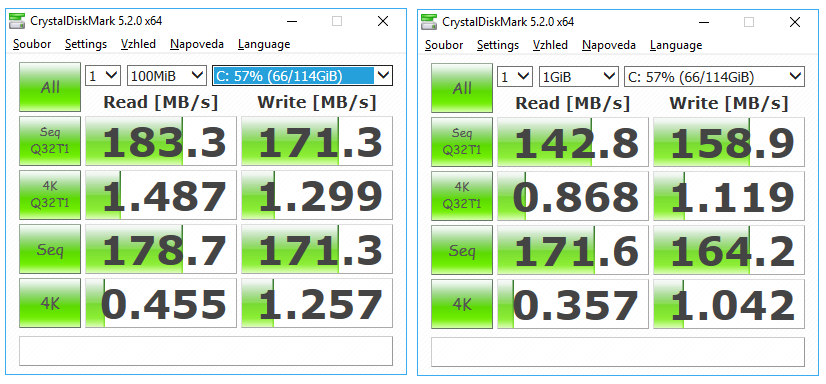Click the 1.119 write result
This screenshot has height=384, width=826.
729,195
